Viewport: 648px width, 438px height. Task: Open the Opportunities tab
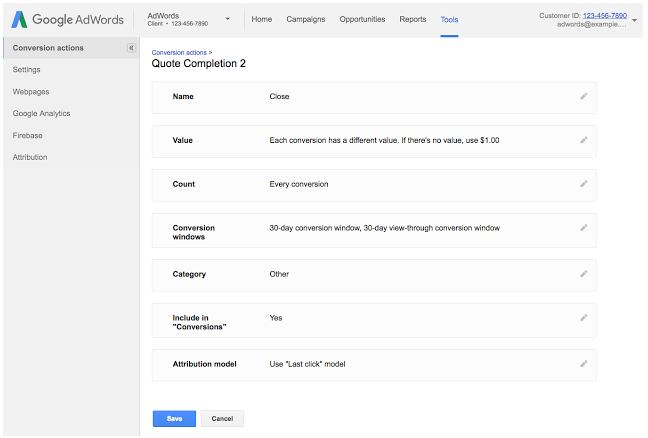click(x=362, y=19)
